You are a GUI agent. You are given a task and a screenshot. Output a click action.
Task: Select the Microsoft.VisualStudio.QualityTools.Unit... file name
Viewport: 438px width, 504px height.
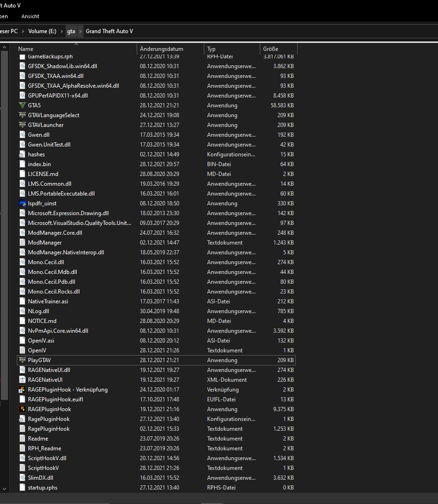pos(79,223)
